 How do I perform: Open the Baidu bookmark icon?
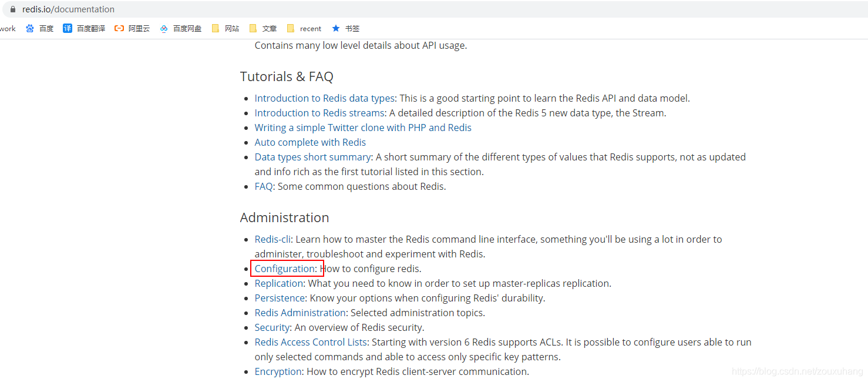pyautogui.click(x=30, y=28)
